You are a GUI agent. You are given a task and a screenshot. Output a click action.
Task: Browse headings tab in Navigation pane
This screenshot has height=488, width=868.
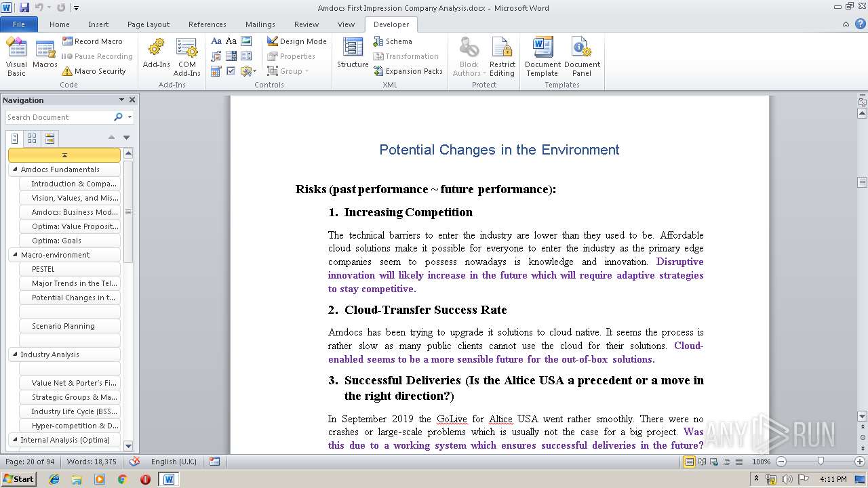[15, 138]
